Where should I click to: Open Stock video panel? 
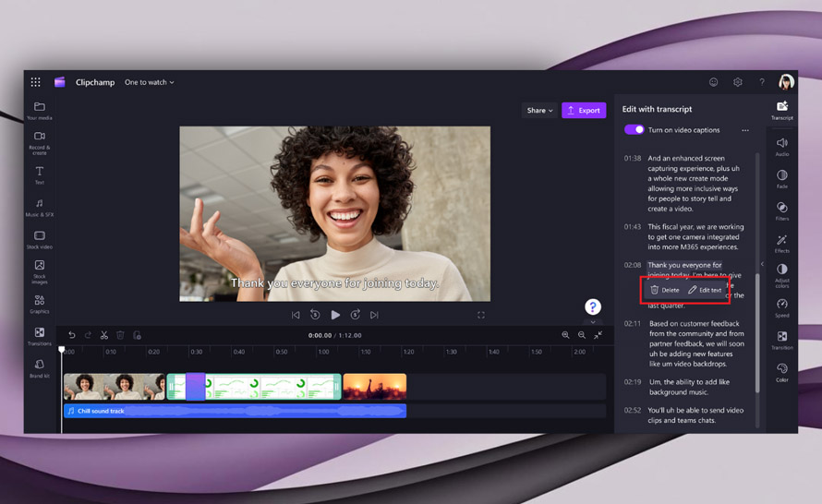[x=40, y=240]
